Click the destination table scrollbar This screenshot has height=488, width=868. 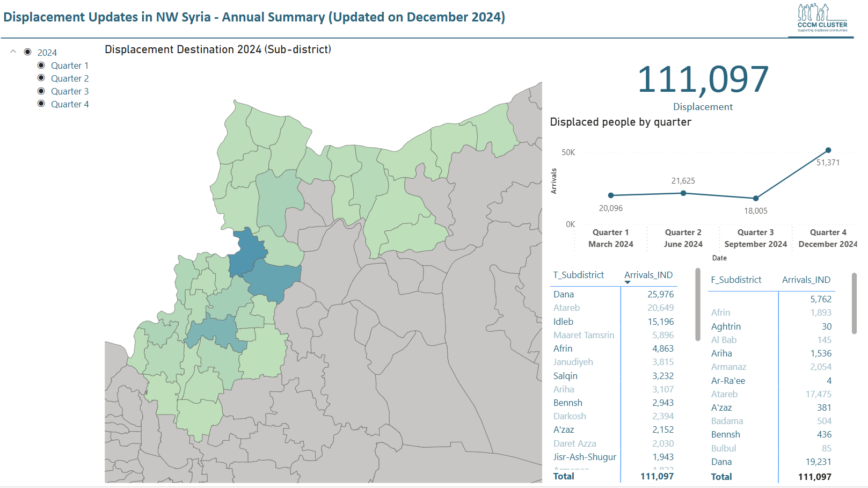698,304
